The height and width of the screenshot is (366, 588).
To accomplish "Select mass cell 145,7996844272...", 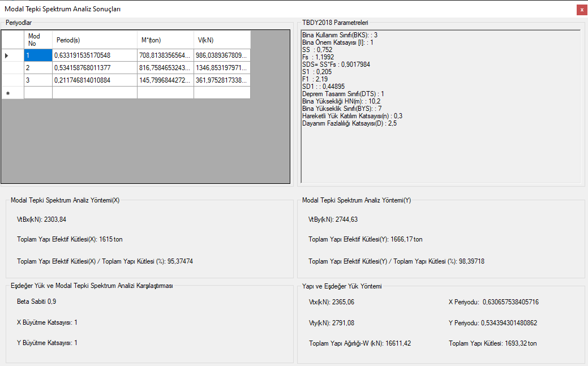I will [x=165, y=80].
